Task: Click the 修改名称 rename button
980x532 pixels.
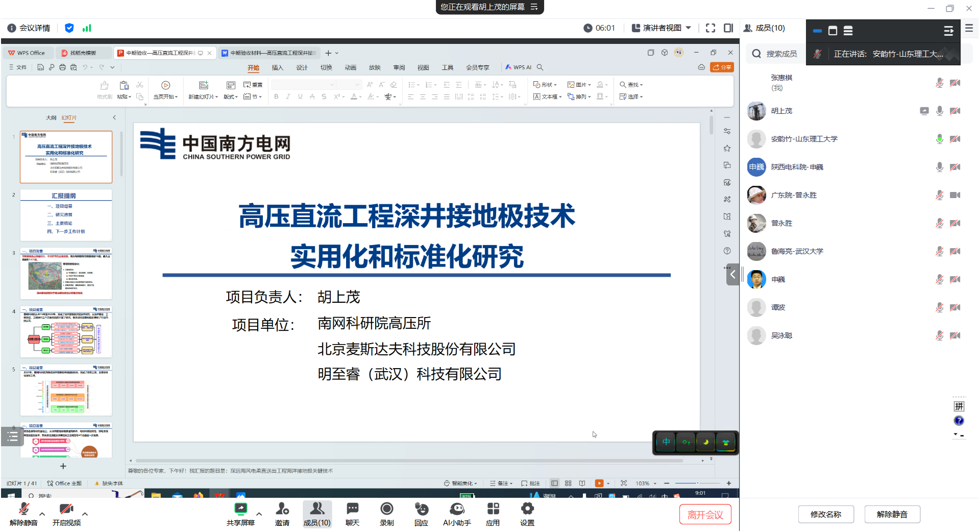Action: pos(825,515)
